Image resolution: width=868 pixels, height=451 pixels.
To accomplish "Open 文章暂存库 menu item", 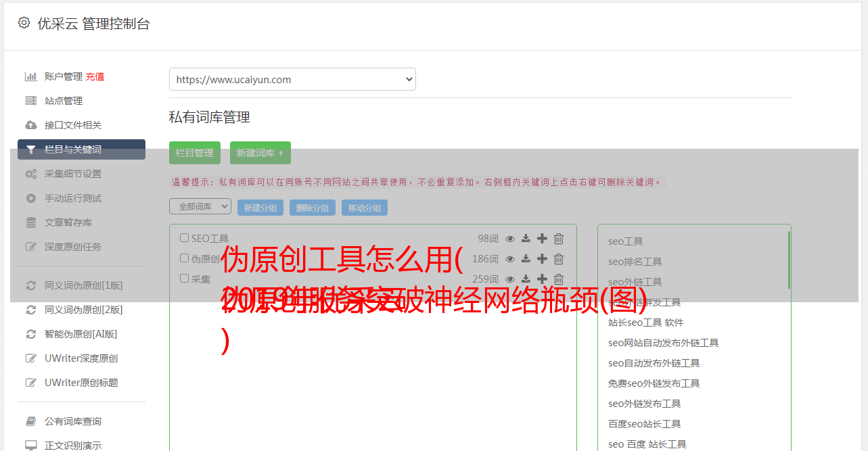I will pos(68,222).
